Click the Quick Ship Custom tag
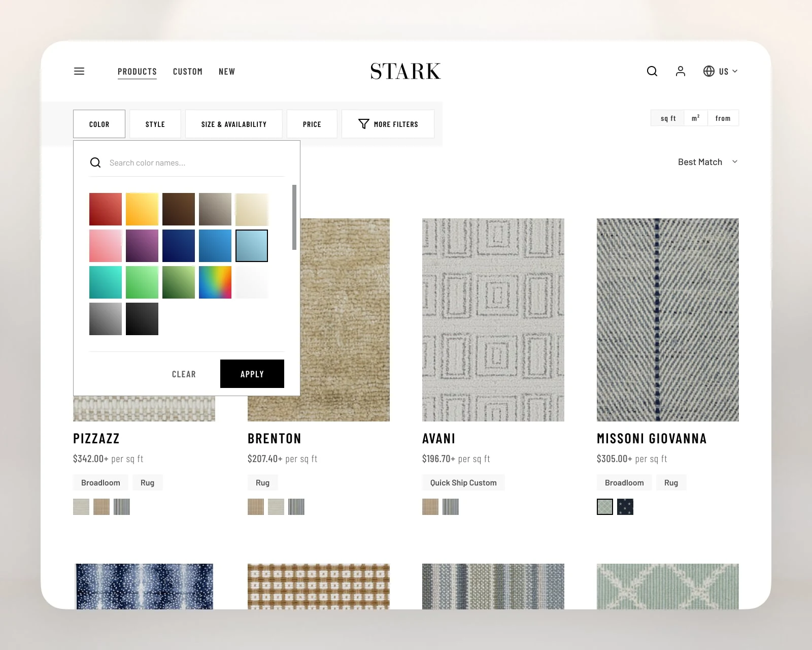Image resolution: width=812 pixels, height=650 pixels. [463, 482]
